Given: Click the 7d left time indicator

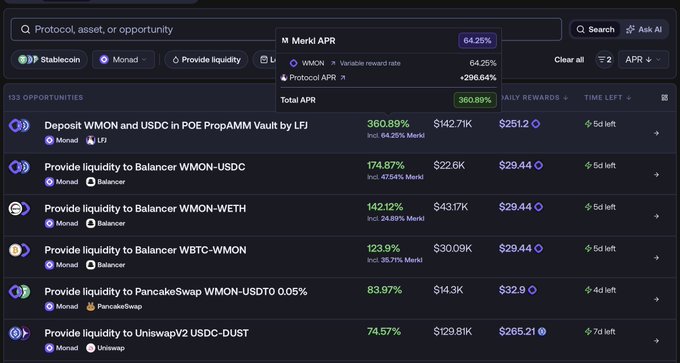Looking at the screenshot, I should pyautogui.click(x=600, y=332).
